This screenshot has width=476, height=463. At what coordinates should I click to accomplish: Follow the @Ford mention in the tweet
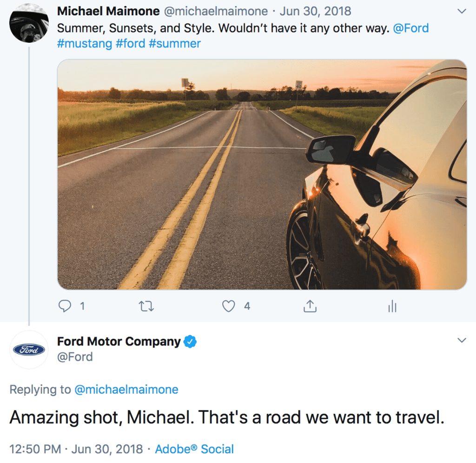click(410, 28)
